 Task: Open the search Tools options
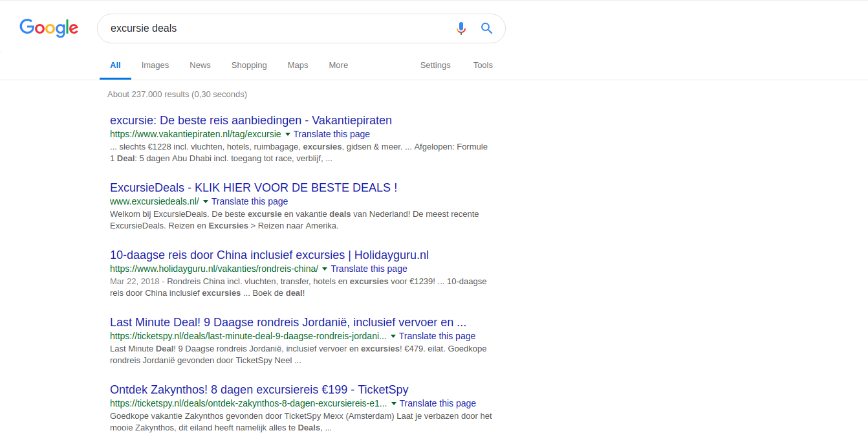point(483,65)
